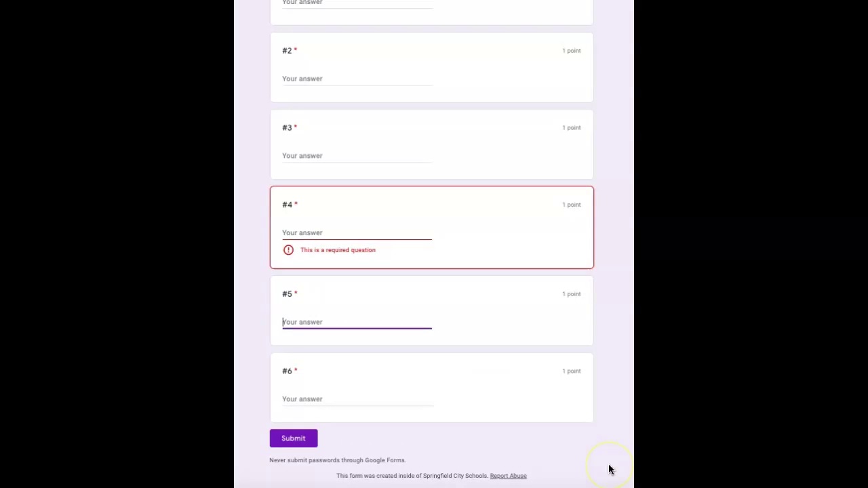The width and height of the screenshot is (868, 488).
Task: Click the '1 point' label on question #3
Action: [571, 128]
